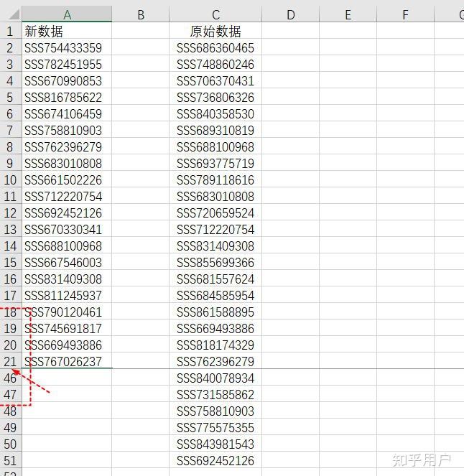Click cell SSS667546003
This screenshot has height=476, width=464.
point(67,262)
